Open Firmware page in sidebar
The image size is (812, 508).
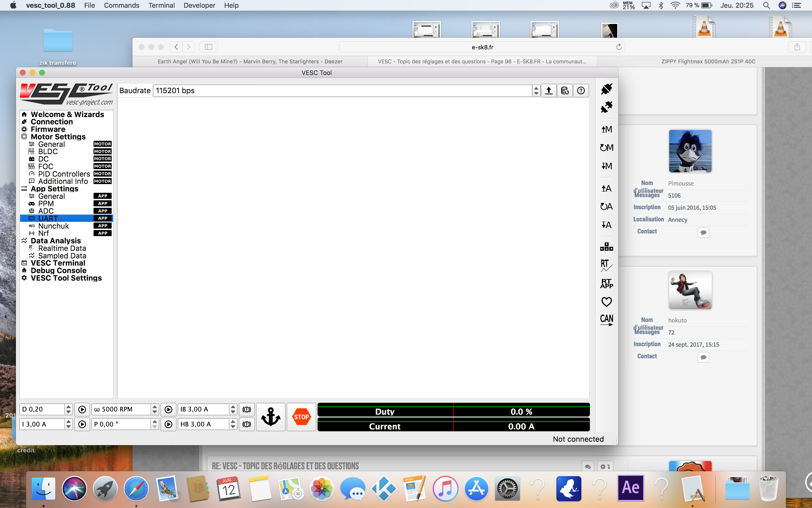coord(48,129)
